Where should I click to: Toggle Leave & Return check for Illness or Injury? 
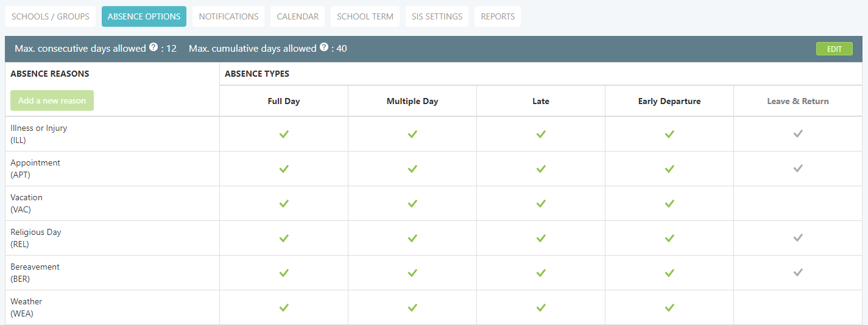point(798,134)
